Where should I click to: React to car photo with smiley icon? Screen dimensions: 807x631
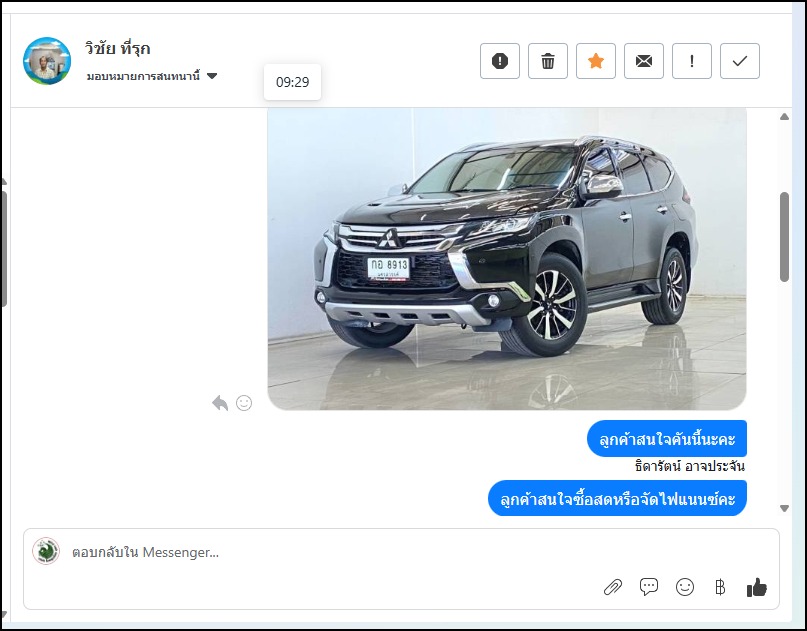[x=244, y=403]
